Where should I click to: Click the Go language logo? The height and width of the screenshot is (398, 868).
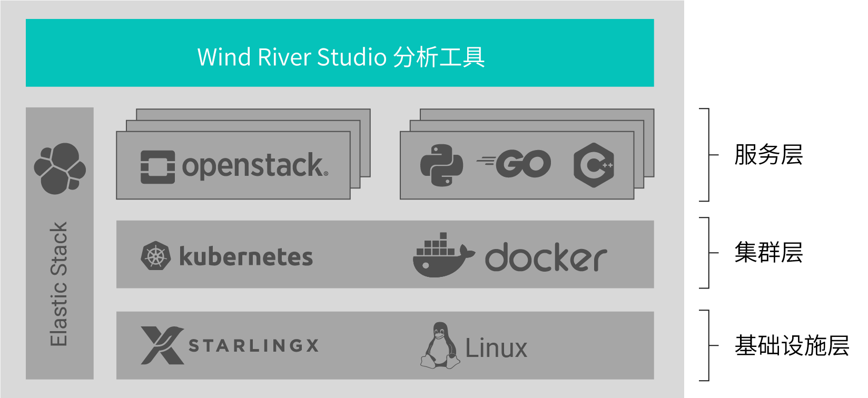(x=514, y=163)
